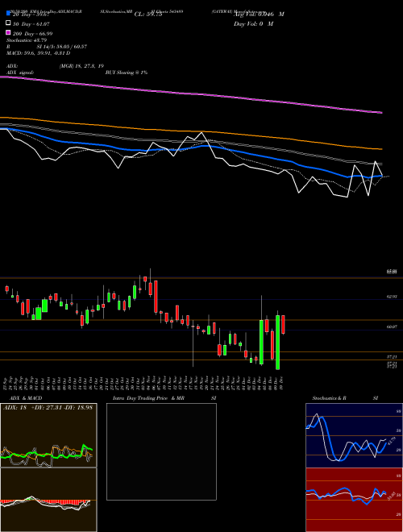
Task: Click the 'Stochastics: 48.79' reading
Action: pos(27,40)
